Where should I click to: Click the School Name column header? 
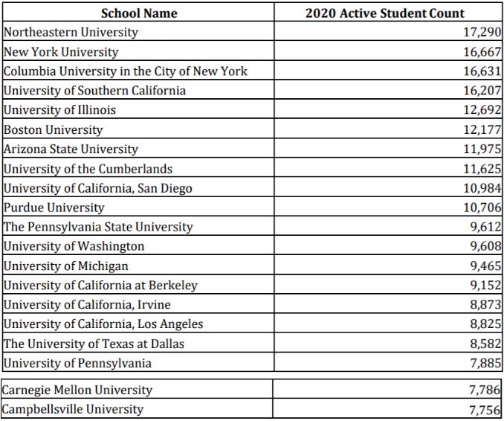[138, 13]
